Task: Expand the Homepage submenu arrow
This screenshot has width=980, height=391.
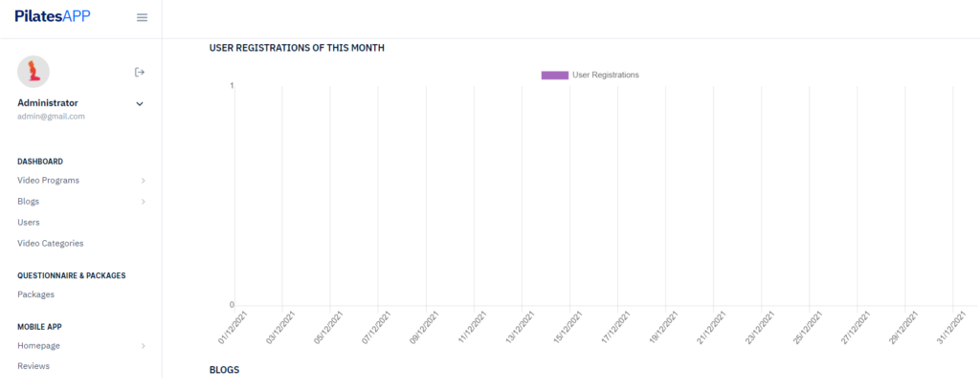Action: [x=143, y=345]
